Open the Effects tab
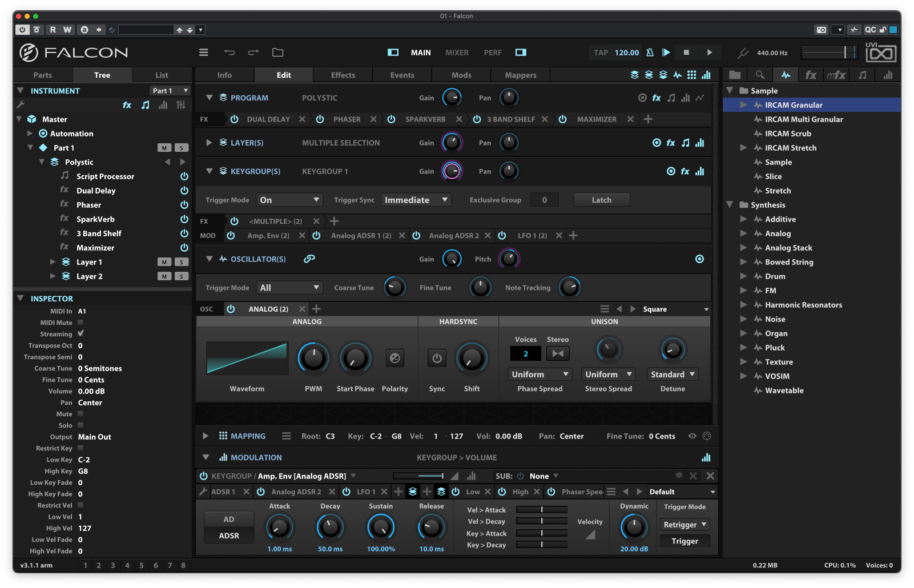Viewport: 914px width, 588px height. point(343,75)
